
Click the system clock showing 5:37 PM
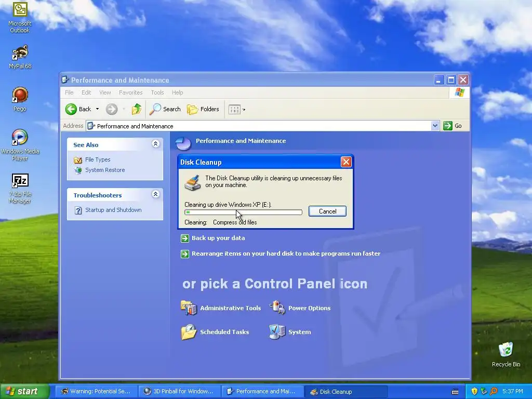click(512, 392)
